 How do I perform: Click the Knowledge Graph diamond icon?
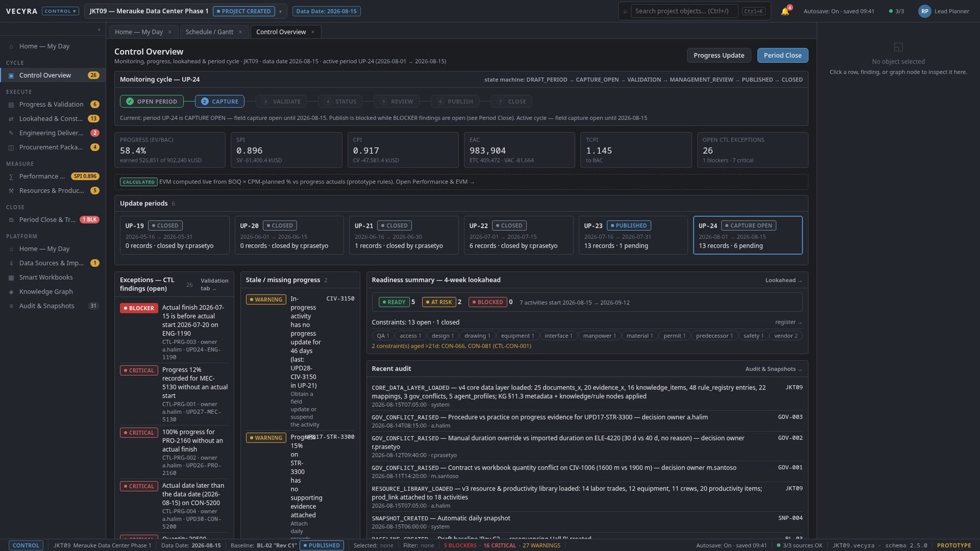tap(11, 292)
